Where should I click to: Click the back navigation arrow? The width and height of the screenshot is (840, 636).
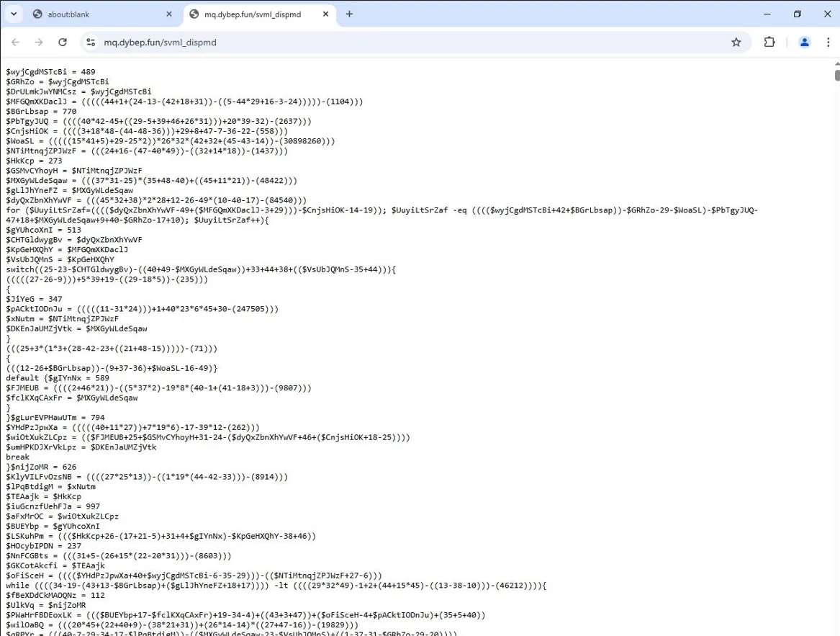point(15,42)
